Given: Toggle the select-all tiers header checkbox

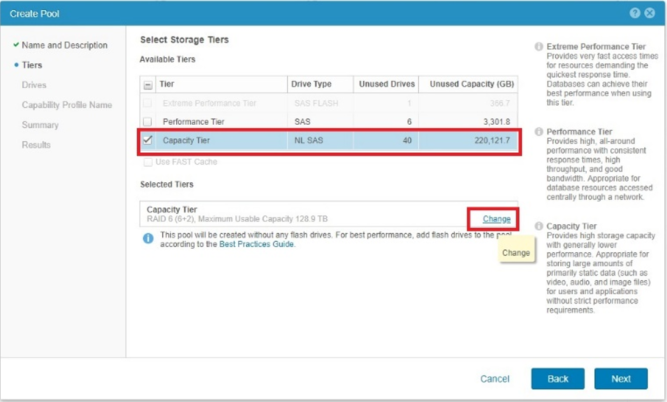Looking at the screenshot, I should point(148,85).
